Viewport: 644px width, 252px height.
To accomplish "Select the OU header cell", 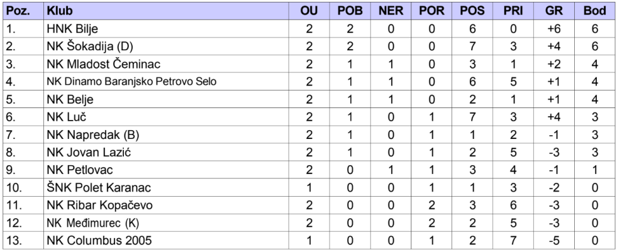I will [309, 11].
